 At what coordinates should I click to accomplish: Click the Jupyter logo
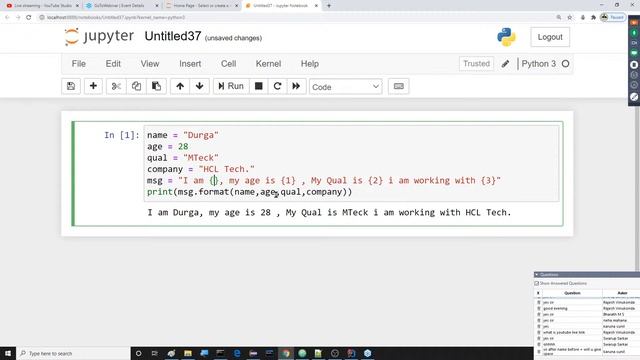point(99,37)
